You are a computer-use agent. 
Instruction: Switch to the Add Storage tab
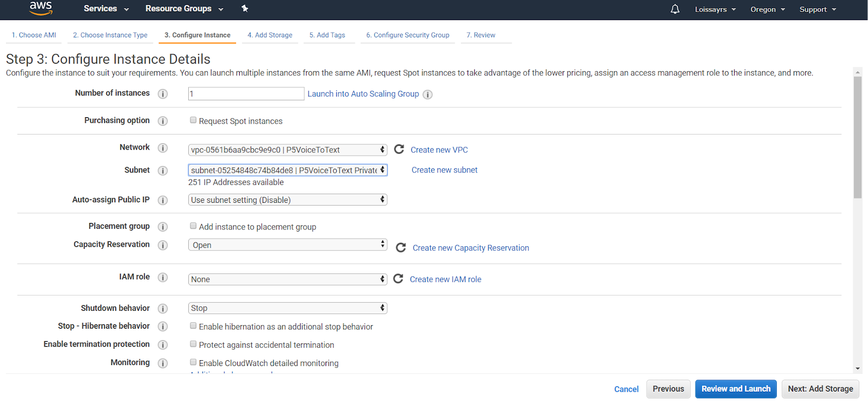point(270,35)
